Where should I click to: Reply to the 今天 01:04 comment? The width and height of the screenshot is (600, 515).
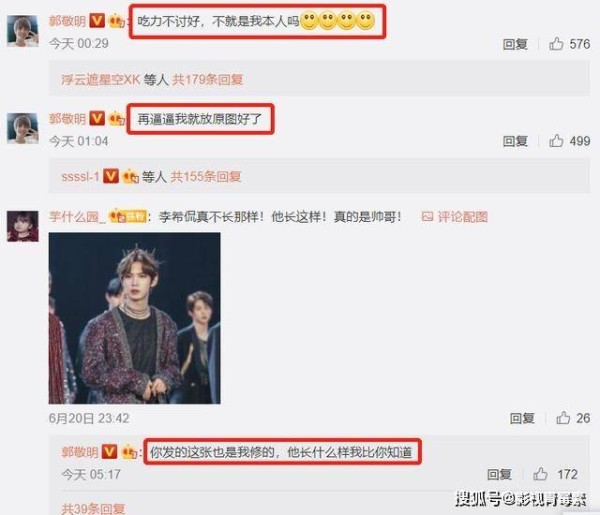tap(515, 141)
